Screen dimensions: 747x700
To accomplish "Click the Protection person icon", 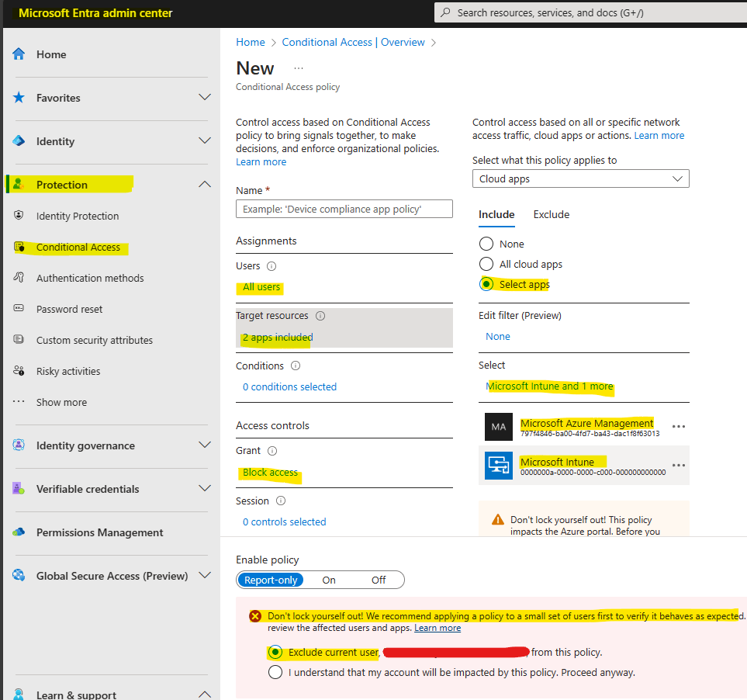I will click(19, 185).
